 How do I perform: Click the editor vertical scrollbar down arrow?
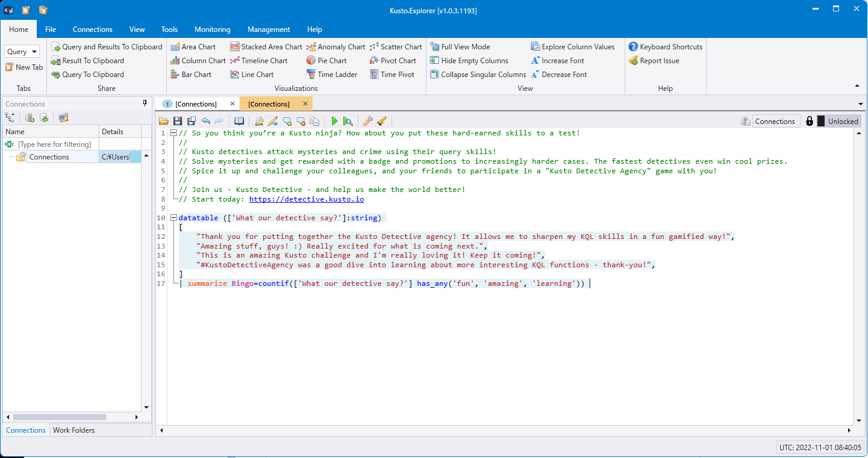[860, 419]
